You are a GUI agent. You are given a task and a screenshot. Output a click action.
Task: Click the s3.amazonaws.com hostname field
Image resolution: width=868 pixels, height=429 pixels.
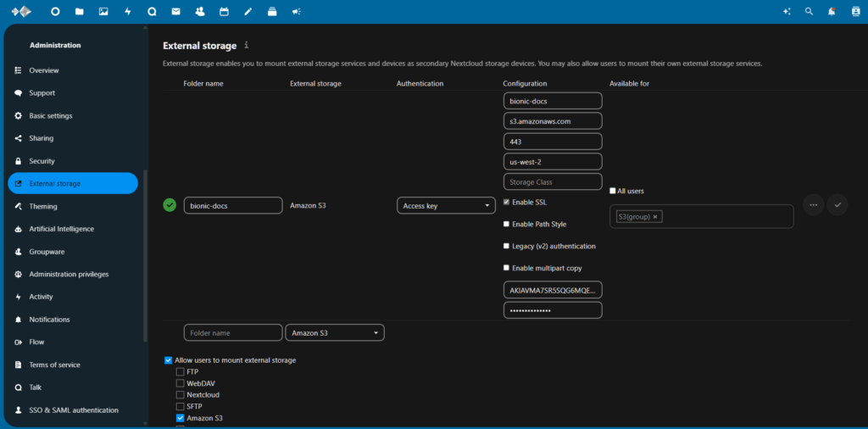click(x=553, y=121)
